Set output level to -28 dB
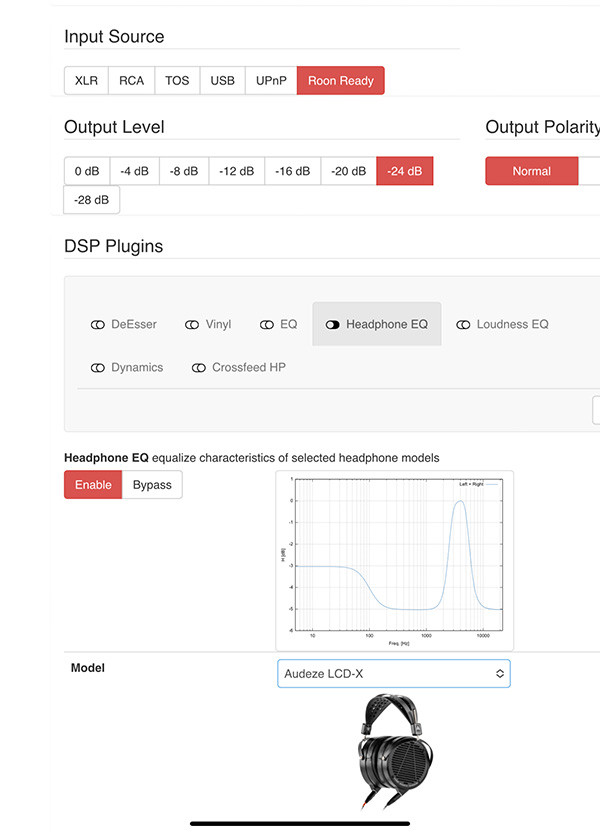 pos(92,199)
